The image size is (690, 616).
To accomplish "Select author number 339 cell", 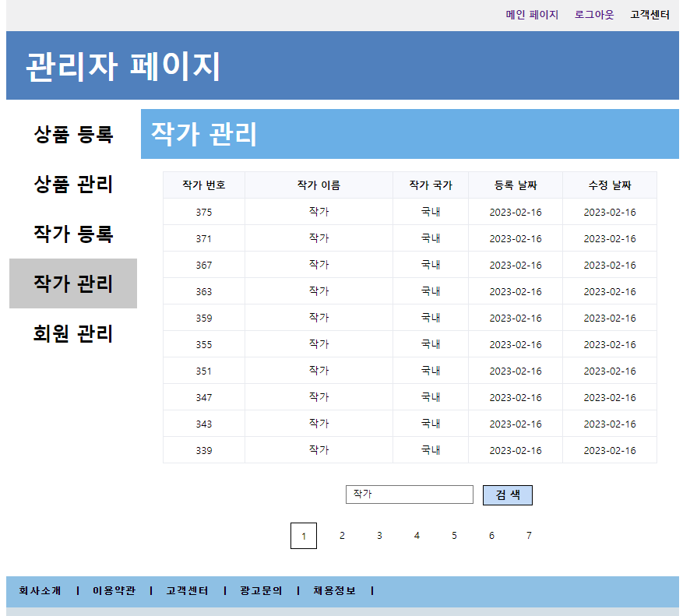I will [x=204, y=450].
